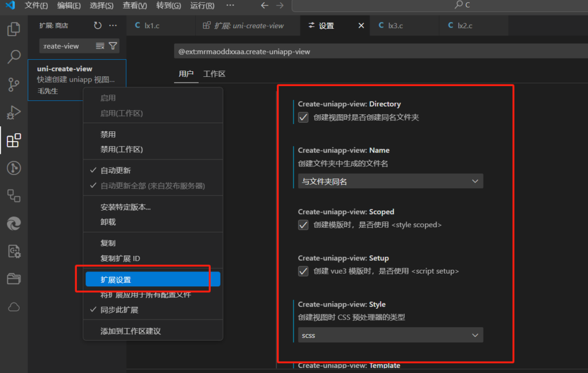The height and width of the screenshot is (373, 588).
Task: Choose 禁用(工作区) in the context menu
Action: coord(153,149)
